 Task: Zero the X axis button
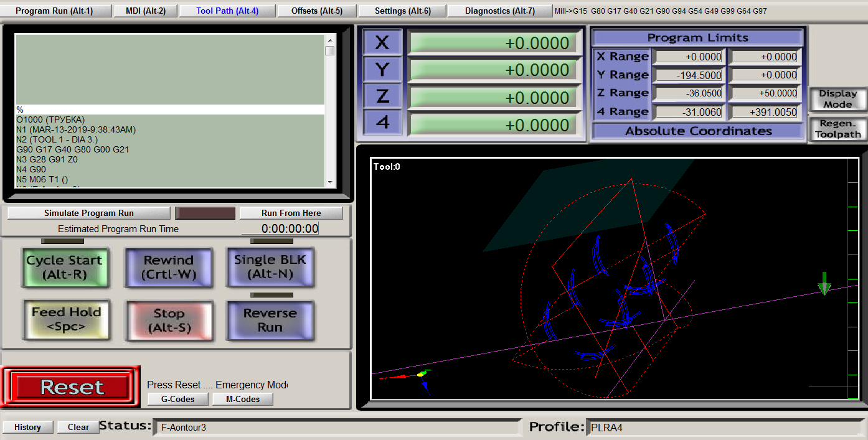click(382, 43)
